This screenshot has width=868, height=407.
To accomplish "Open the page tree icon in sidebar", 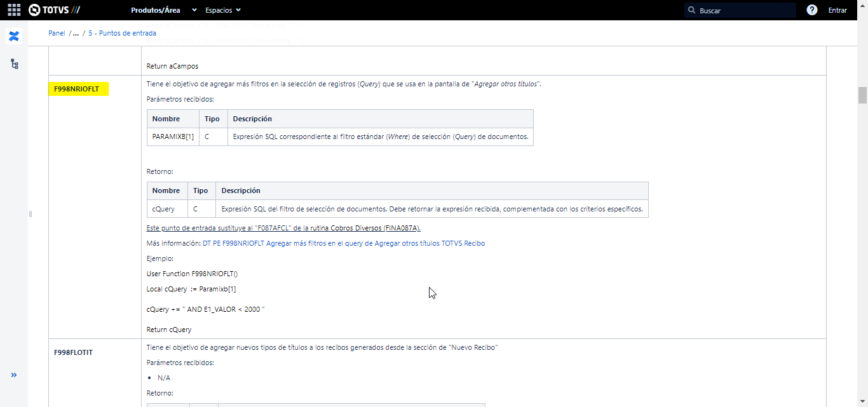I will click(x=13, y=64).
